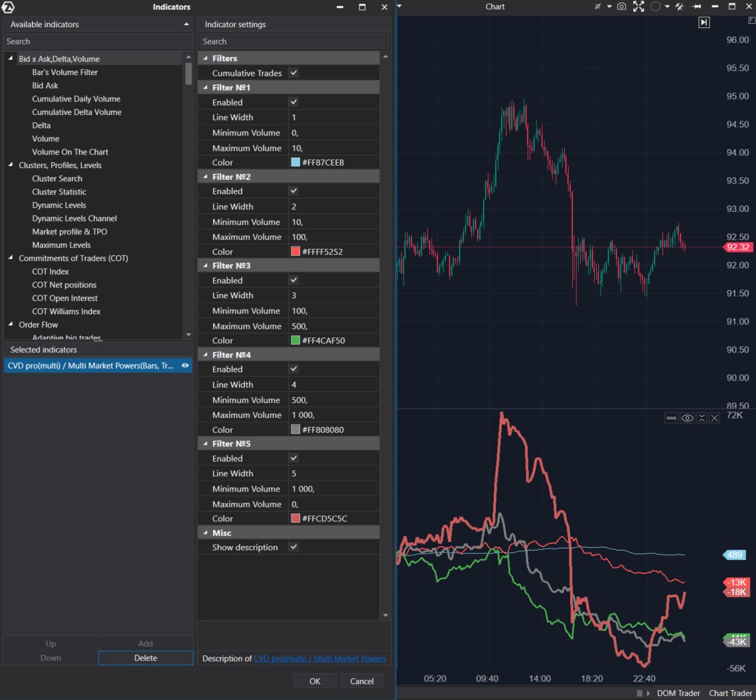The height and width of the screenshot is (700, 756).
Task: Open the indicator options via three-dots icon
Action: 671,418
